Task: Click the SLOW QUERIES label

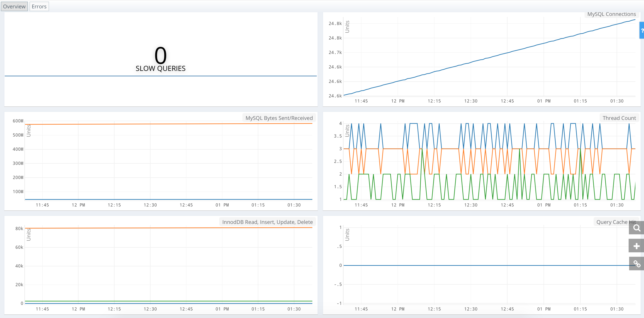Action: pyautogui.click(x=160, y=69)
